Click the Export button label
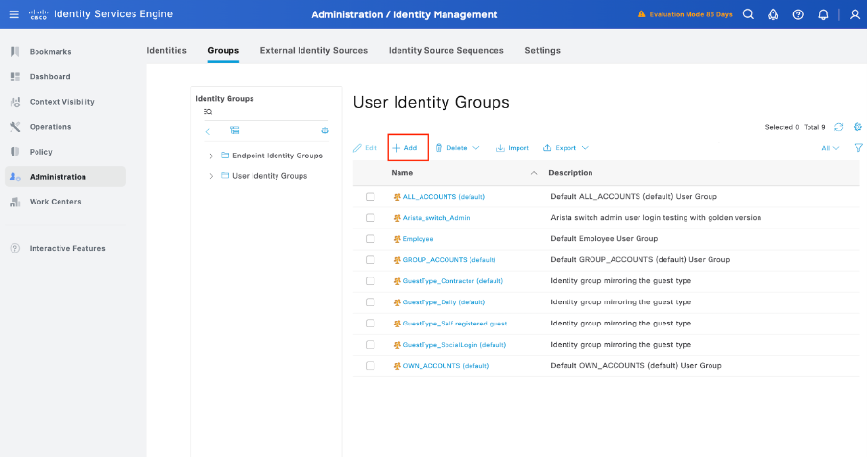The height and width of the screenshot is (457, 868). (x=566, y=148)
